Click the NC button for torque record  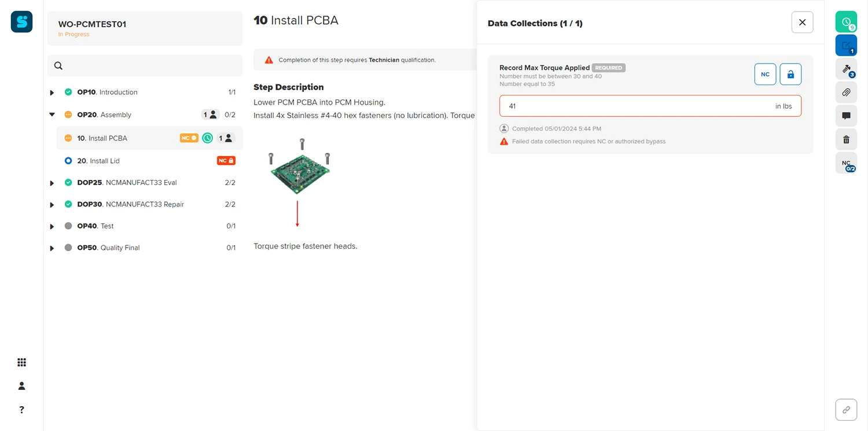pos(765,74)
